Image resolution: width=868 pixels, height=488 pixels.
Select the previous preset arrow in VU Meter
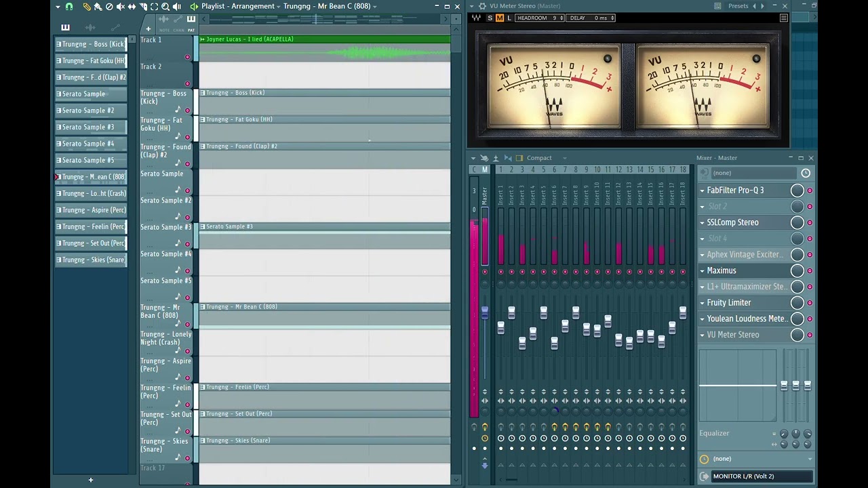(x=754, y=6)
